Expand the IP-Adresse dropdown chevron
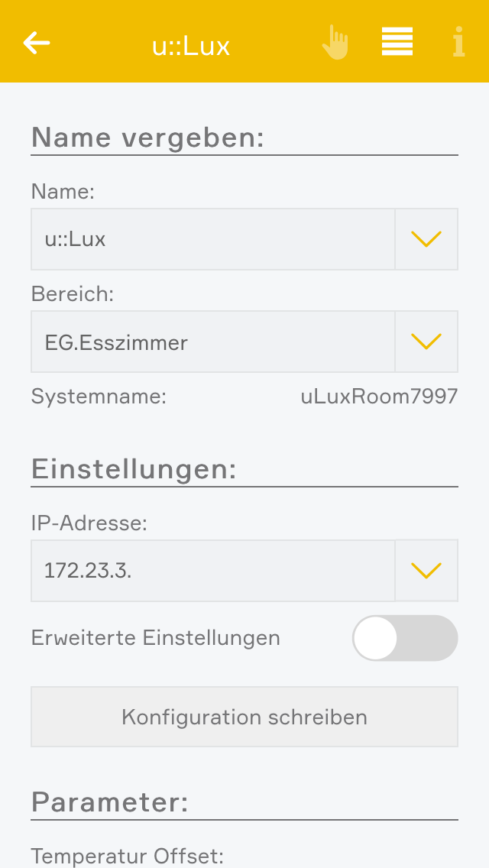The height and width of the screenshot is (868, 489). [x=426, y=570]
